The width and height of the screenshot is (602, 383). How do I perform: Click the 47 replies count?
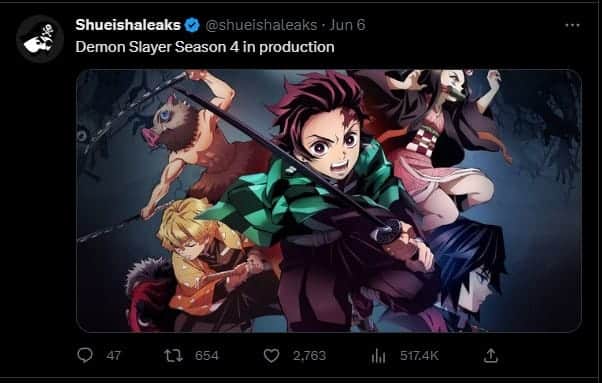[x=113, y=356]
